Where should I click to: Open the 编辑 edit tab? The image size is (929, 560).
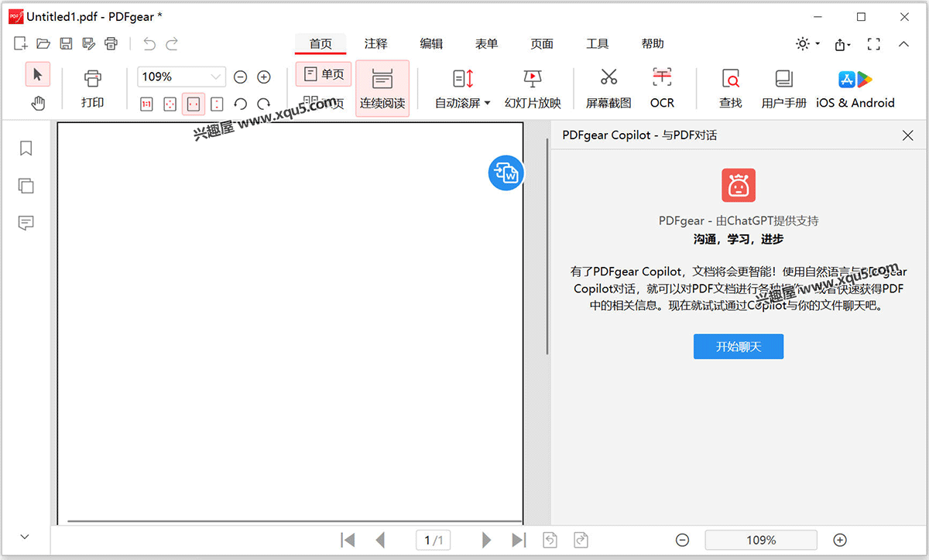point(431,44)
